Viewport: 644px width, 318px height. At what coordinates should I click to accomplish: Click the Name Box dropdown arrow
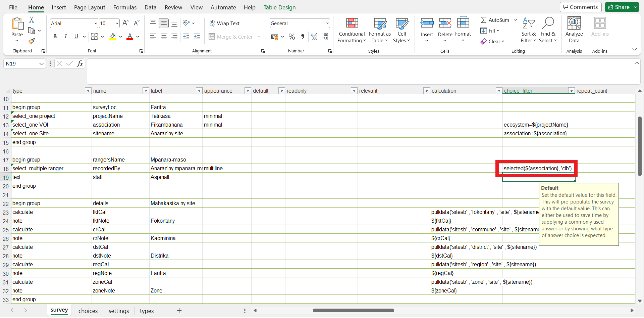tap(41, 63)
